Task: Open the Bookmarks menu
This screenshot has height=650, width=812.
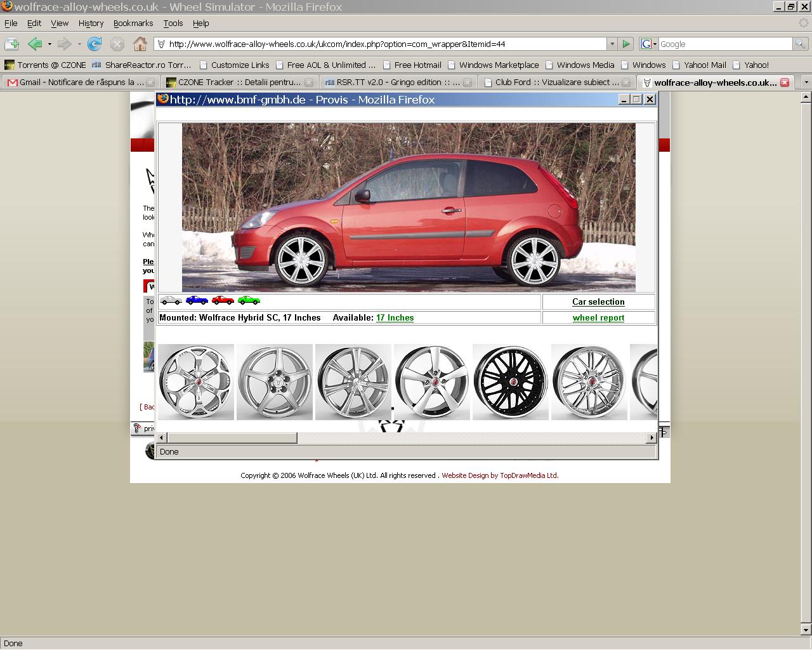Action: coord(133,23)
